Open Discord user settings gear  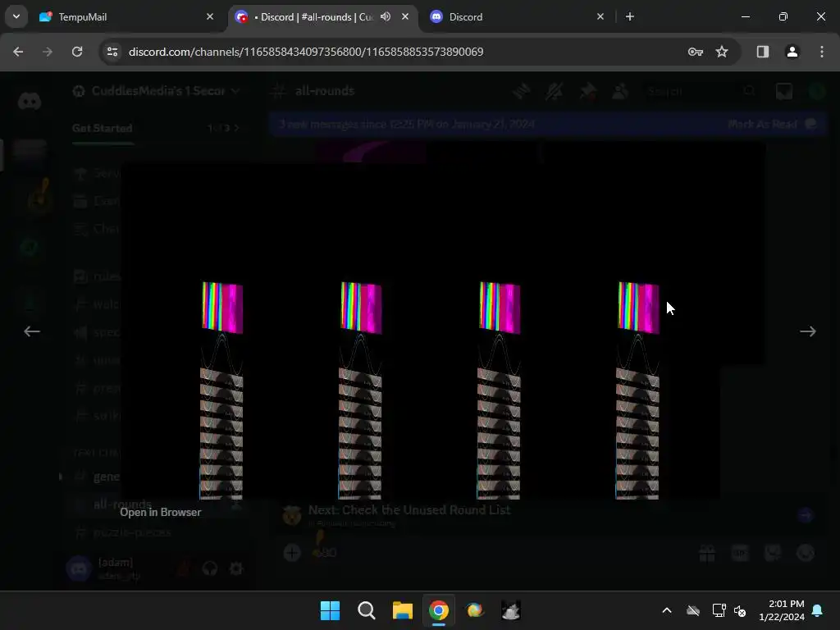click(x=235, y=568)
